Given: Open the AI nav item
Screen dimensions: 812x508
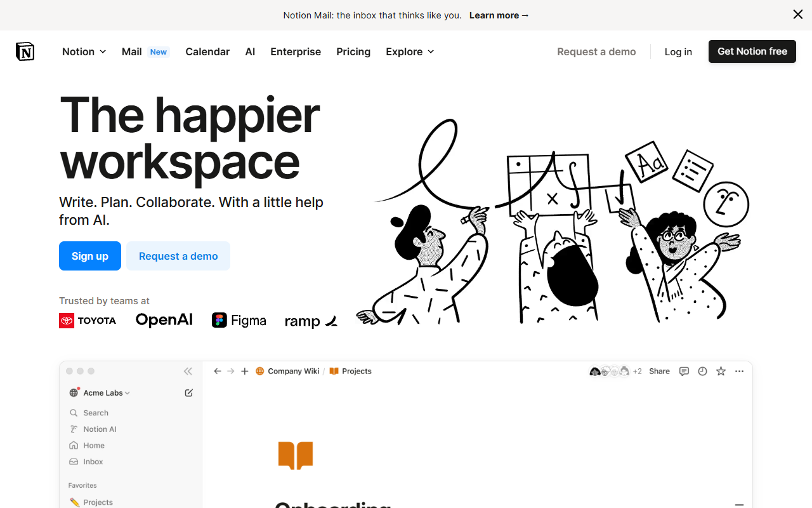Looking at the screenshot, I should (x=250, y=51).
